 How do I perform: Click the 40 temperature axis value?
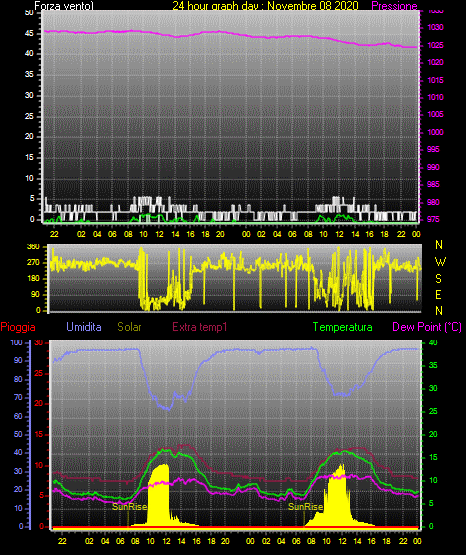pyautogui.click(x=433, y=343)
